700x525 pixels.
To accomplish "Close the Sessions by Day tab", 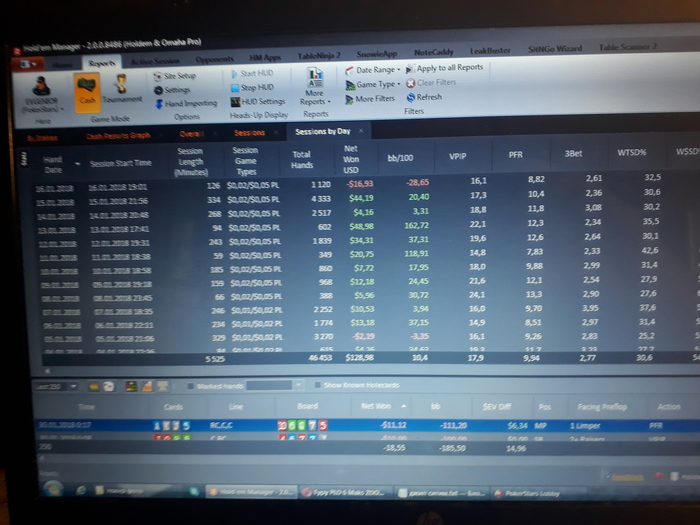I will pos(361,130).
